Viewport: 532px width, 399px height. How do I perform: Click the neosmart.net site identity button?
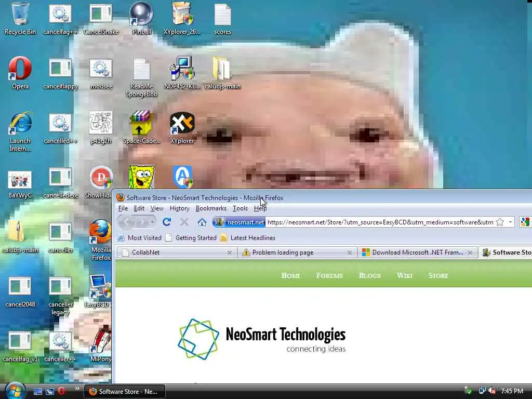[x=239, y=222]
